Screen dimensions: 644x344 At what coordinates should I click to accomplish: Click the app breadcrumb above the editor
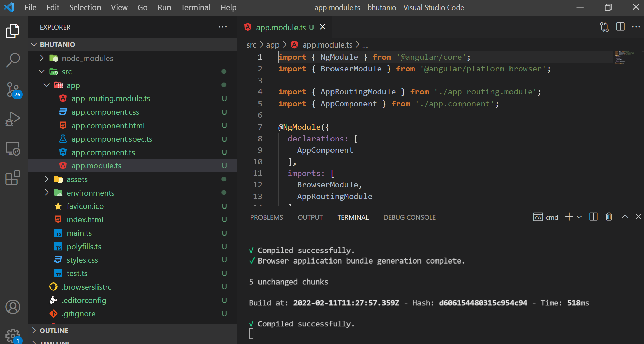coord(272,44)
